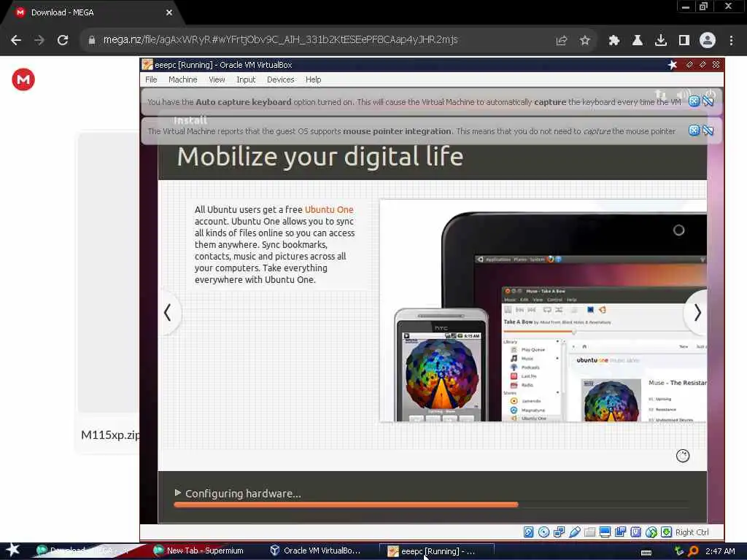Click the Mobilize your digital life heading
The width and height of the screenshot is (747, 560).
tap(320, 157)
